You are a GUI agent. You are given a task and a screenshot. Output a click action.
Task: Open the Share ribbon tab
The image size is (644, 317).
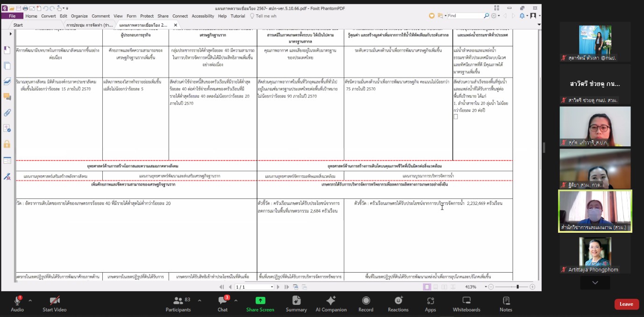[x=163, y=16]
